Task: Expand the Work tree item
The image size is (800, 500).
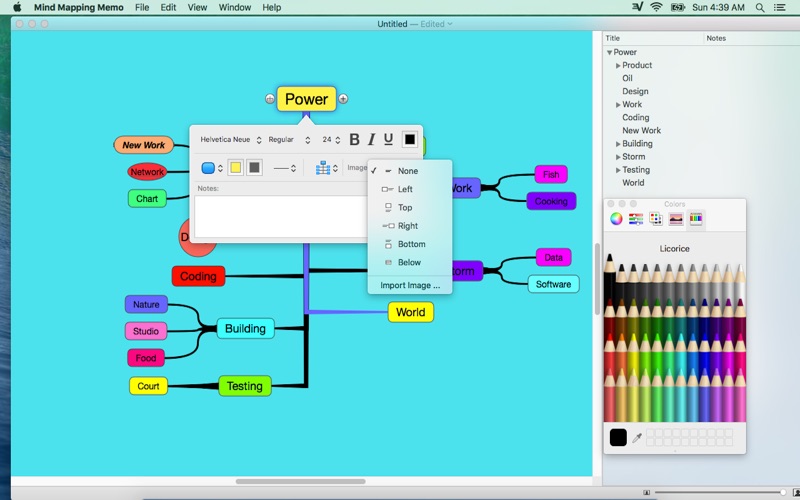Action: [618, 105]
